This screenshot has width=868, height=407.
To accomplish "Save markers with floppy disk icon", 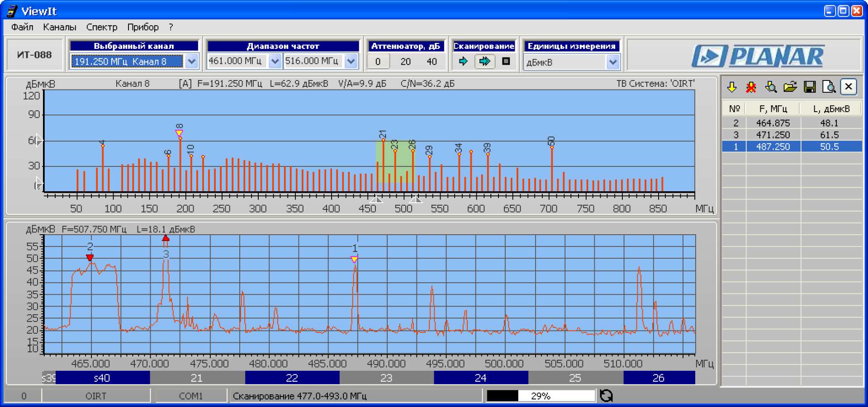I will pyautogui.click(x=810, y=87).
